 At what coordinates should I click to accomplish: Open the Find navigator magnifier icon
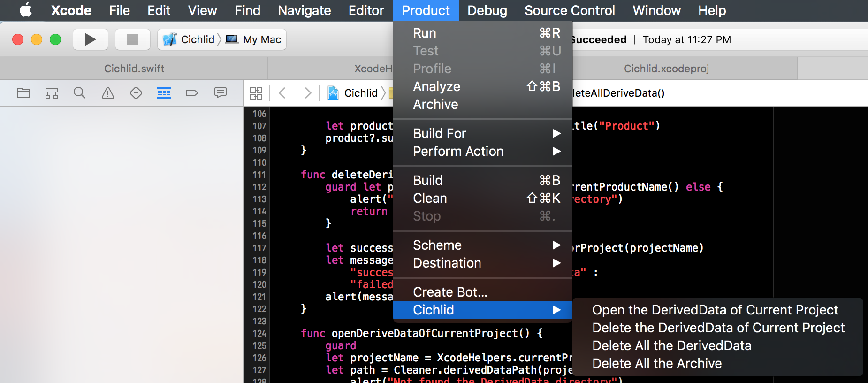(x=80, y=93)
